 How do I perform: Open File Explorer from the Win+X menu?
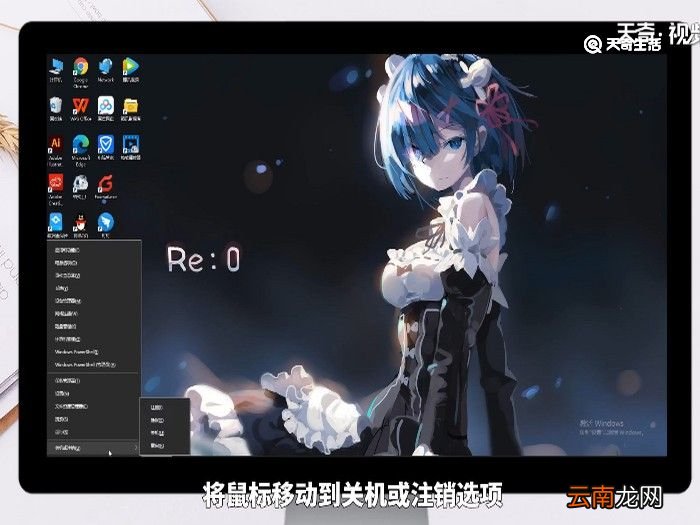pyautogui.click(x=94, y=407)
